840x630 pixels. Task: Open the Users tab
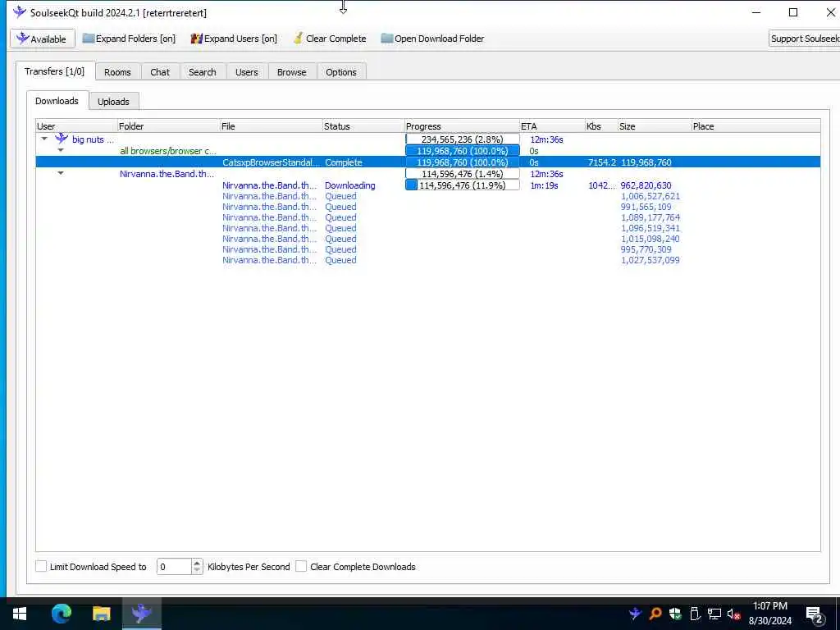(x=246, y=72)
